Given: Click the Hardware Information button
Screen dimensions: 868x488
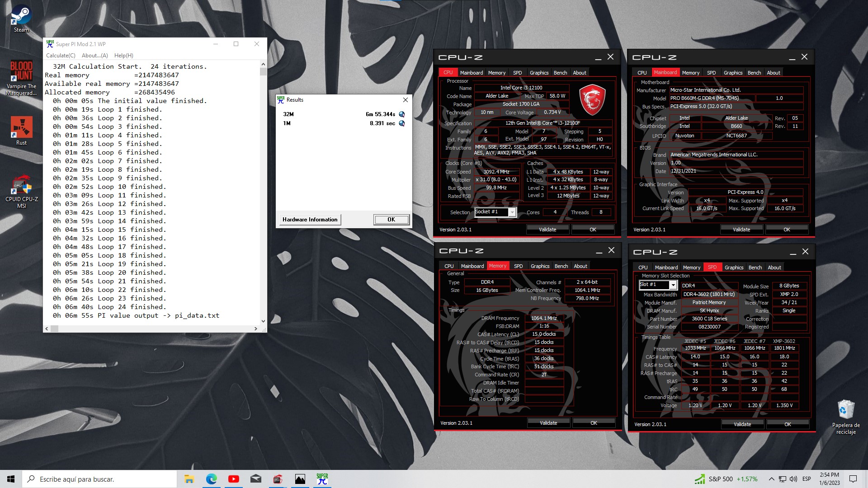Looking at the screenshot, I should (x=310, y=220).
